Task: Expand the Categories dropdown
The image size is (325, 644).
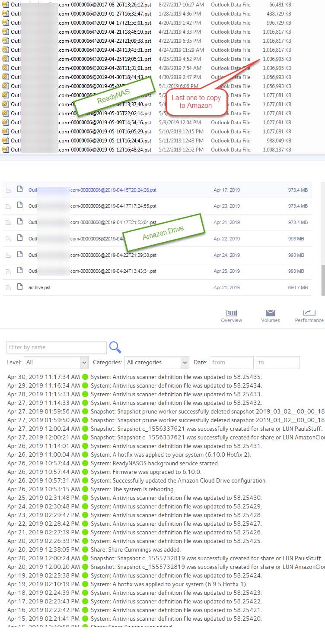Action: [x=157, y=362]
